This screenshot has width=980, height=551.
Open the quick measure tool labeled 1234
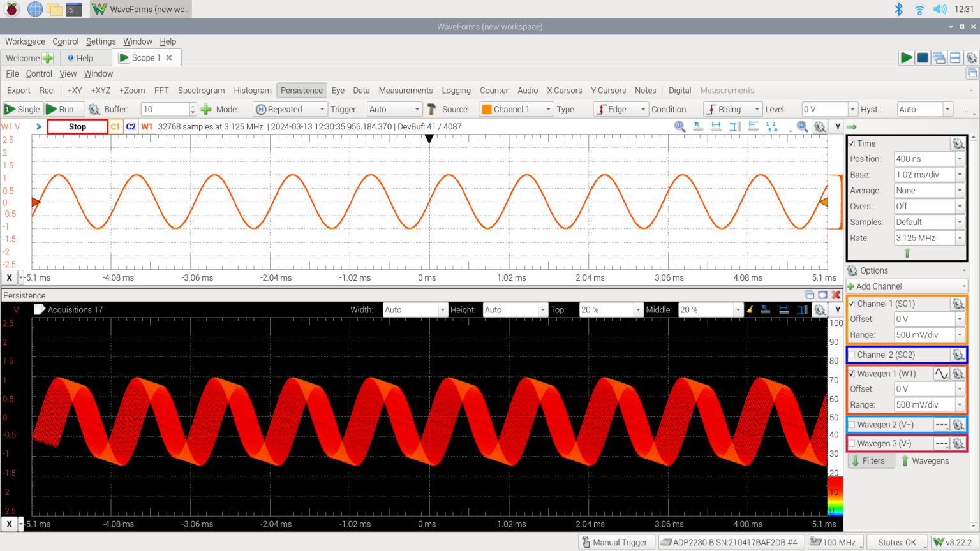coord(771,126)
